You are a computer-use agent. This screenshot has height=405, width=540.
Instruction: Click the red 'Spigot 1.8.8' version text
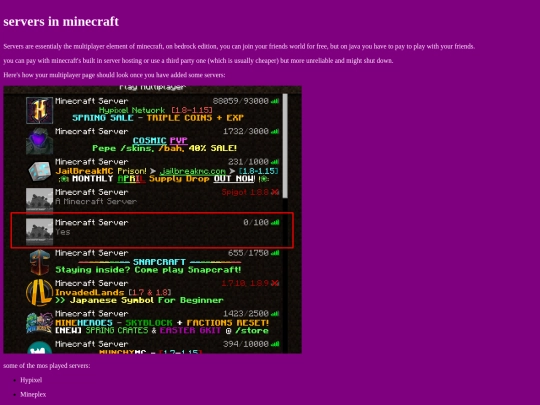245,192
